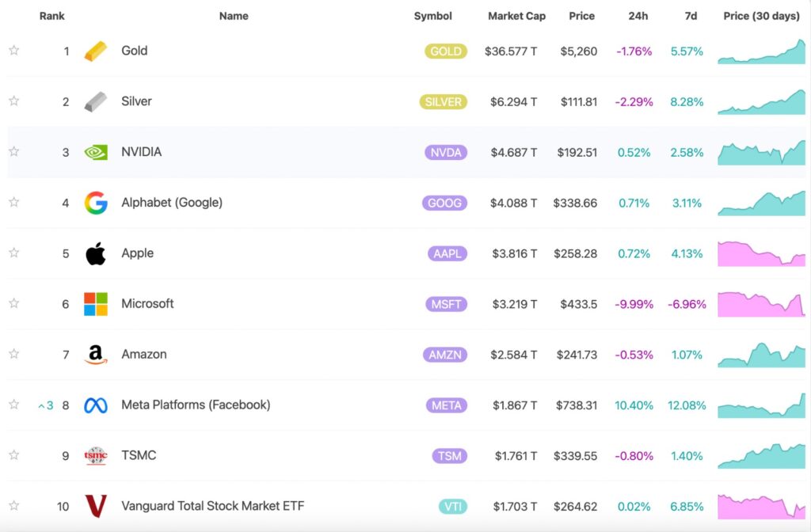Select the Apple logo
811x532 pixels.
click(x=97, y=253)
